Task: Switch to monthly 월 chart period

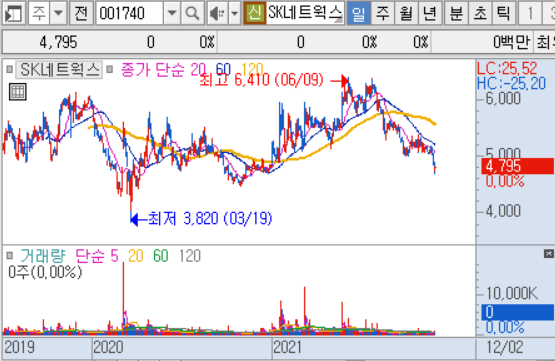Action: pos(406,13)
